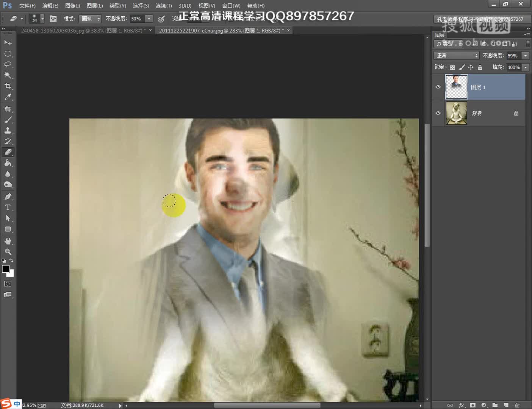Viewport: 532px width, 409px height.
Task: Open eraser 不透明度 50% slider arrow
Action: [x=149, y=19]
